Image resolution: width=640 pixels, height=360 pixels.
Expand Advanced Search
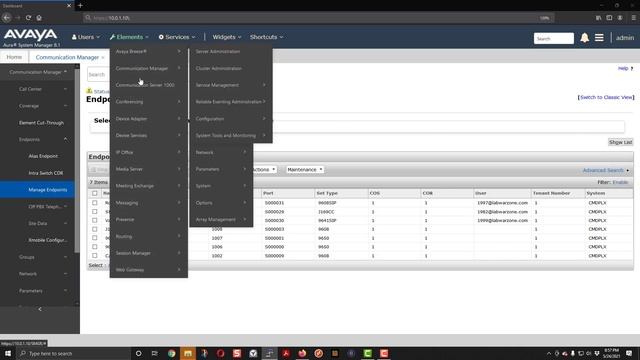[605, 170]
